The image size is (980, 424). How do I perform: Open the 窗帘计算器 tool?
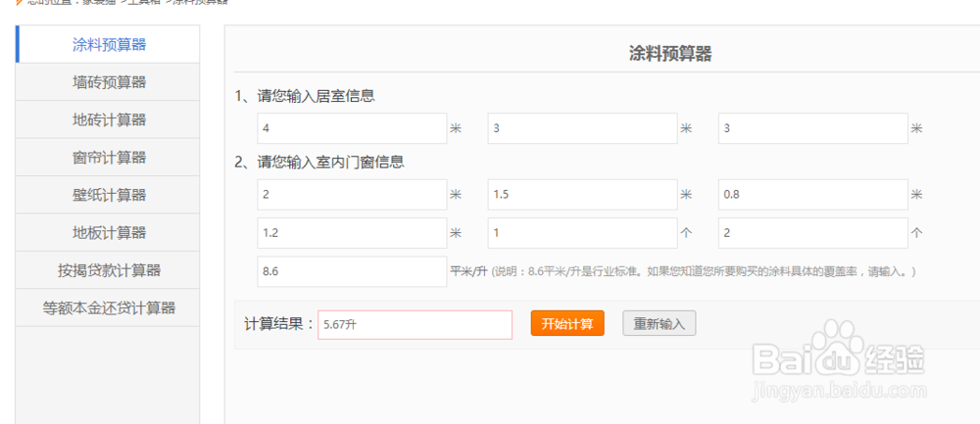(109, 158)
